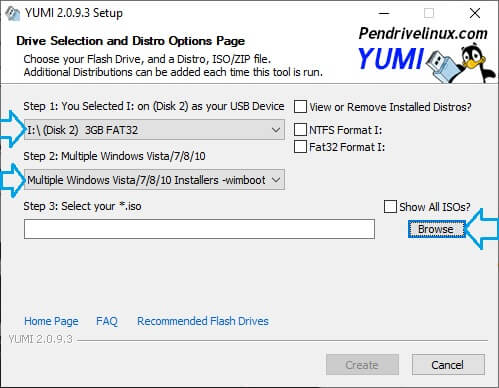Image resolution: width=499 pixels, height=388 pixels.
Task: Click the disabled Create button
Action: (x=362, y=365)
